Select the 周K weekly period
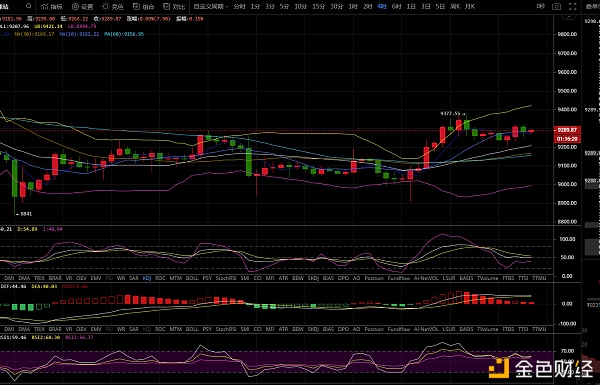The image size is (600, 385). point(455,7)
